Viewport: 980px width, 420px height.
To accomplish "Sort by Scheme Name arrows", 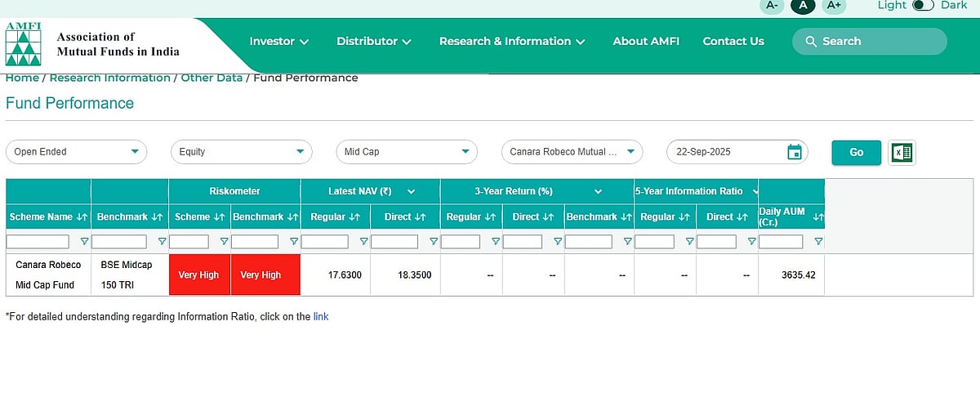I will click(82, 217).
